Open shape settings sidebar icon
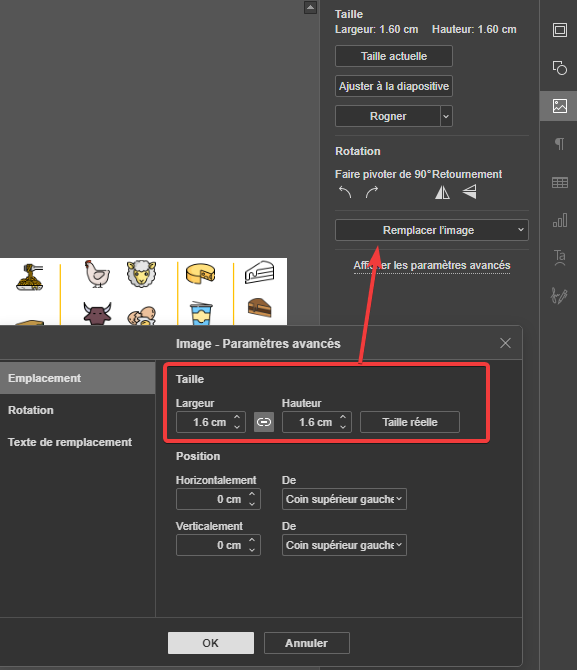Viewport: 577px width, 670px height. point(559,68)
